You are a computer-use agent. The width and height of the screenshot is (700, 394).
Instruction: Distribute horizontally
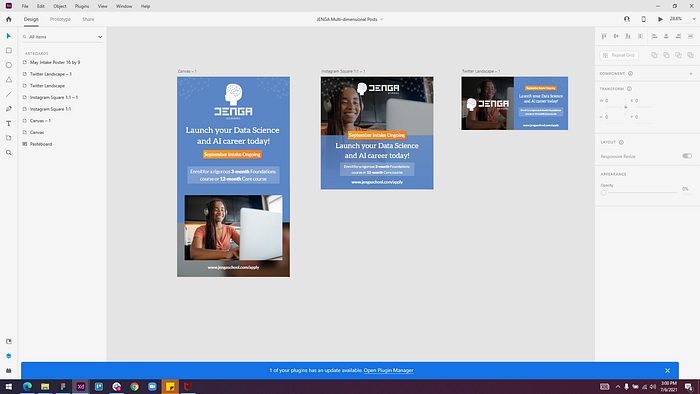[x=690, y=36]
